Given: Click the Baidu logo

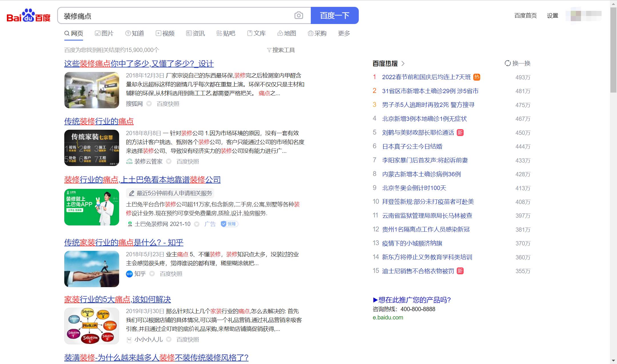Looking at the screenshot, I should pyautogui.click(x=29, y=15).
